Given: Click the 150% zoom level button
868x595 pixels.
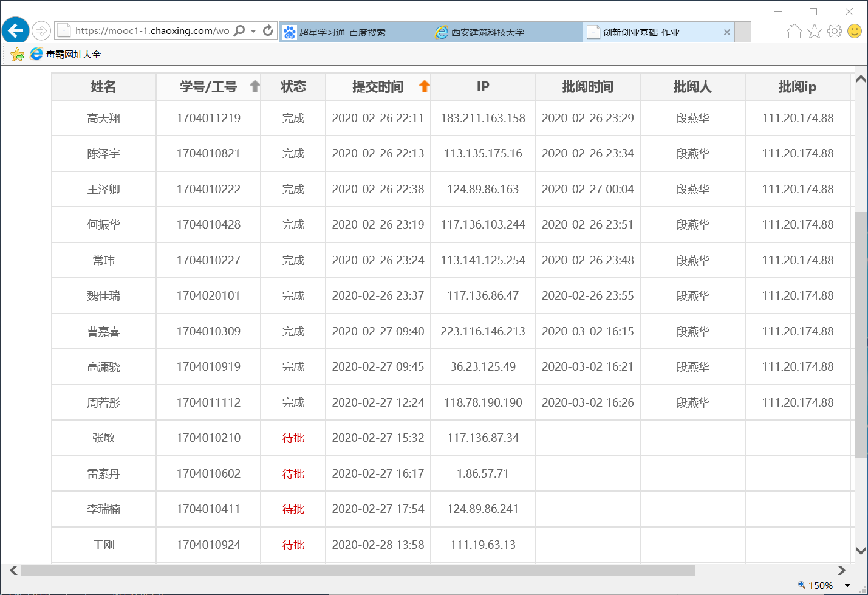Looking at the screenshot, I should (816, 586).
